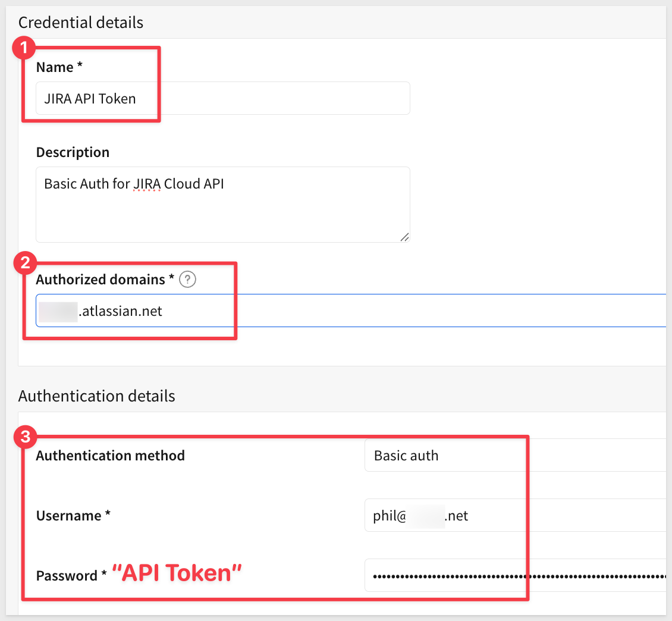
Task: Click into the Description text area
Action: click(223, 205)
